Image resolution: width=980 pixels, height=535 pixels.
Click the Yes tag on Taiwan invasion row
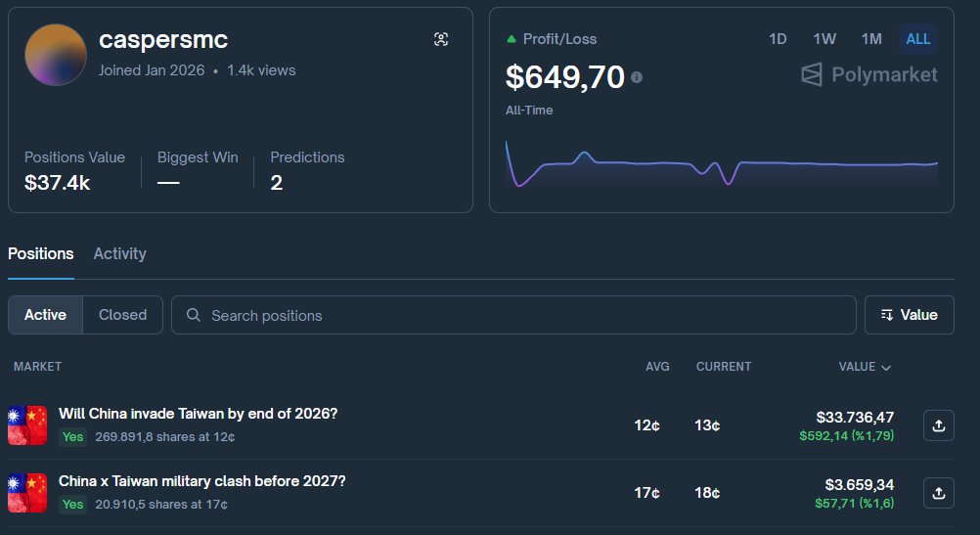(x=72, y=437)
